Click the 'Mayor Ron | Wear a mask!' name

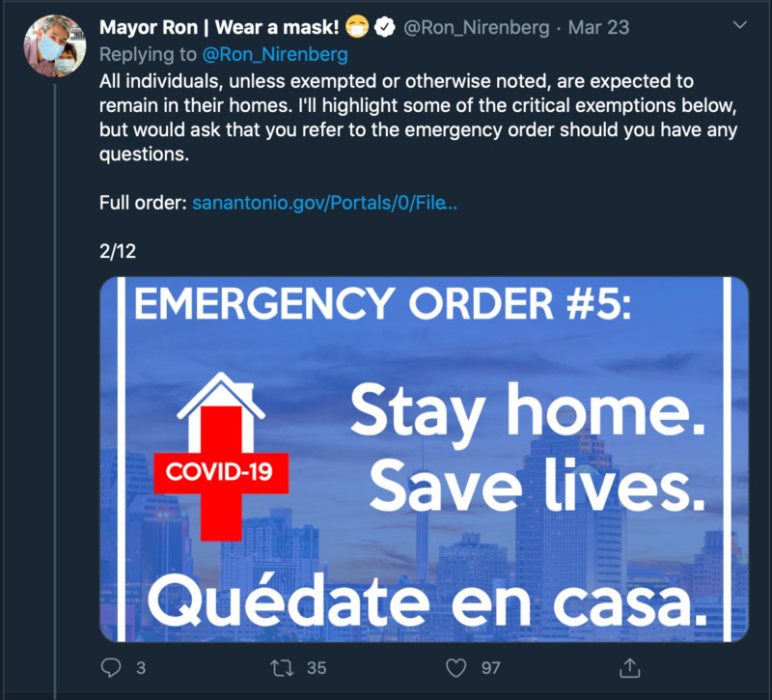[x=219, y=27]
